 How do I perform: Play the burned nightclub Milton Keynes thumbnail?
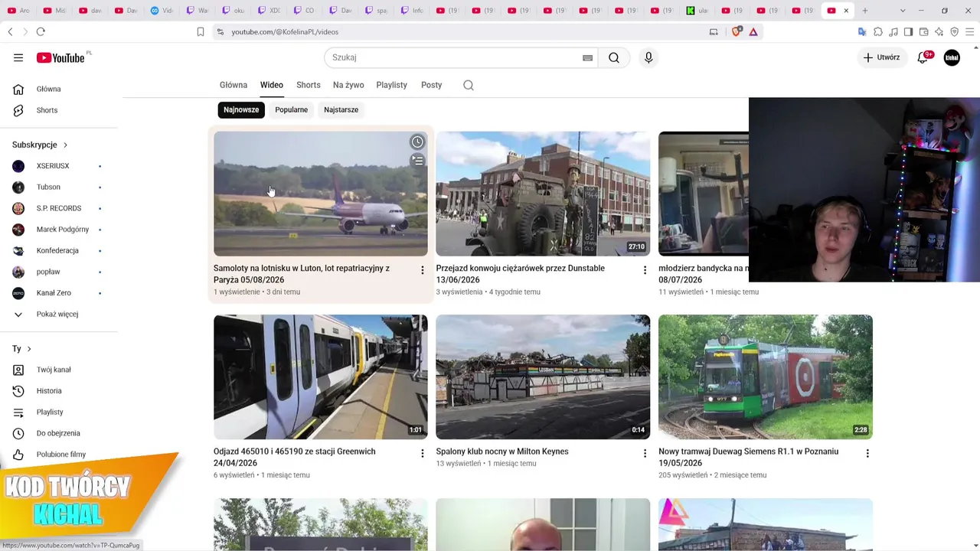(x=543, y=377)
